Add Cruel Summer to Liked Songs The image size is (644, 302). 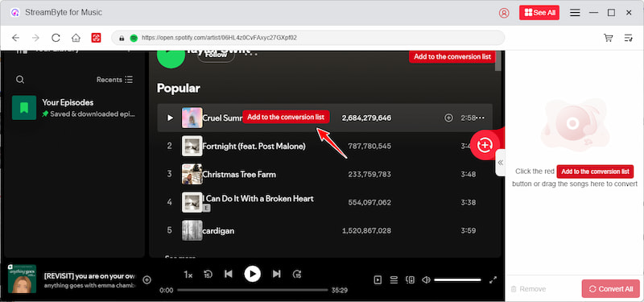point(448,118)
